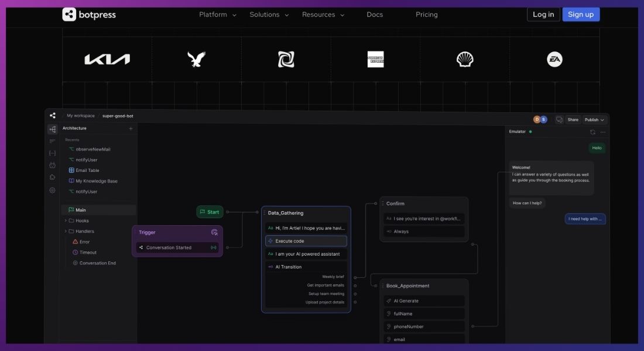Select the Book_Appointment node title
644x351 pixels.
coord(407,285)
